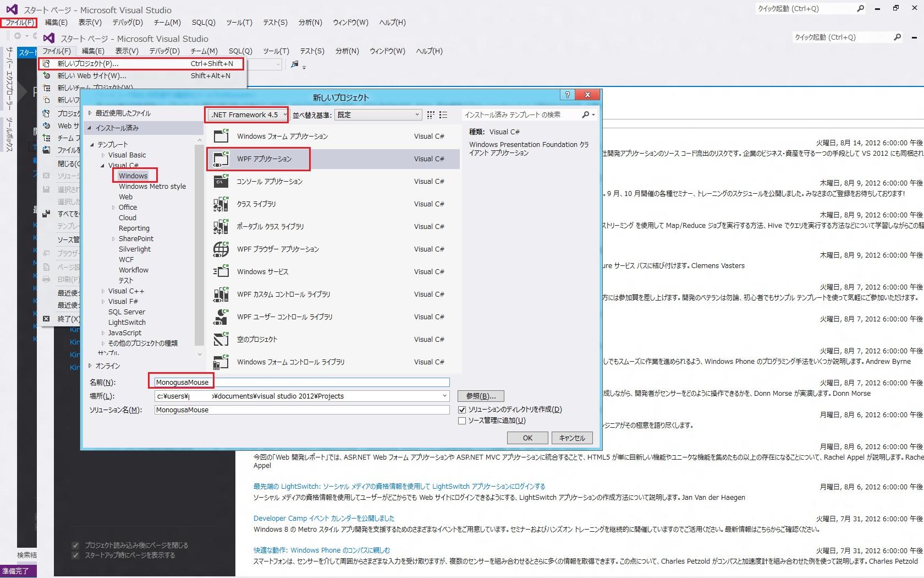Click the 終了(X) menu item icon

click(47, 318)
